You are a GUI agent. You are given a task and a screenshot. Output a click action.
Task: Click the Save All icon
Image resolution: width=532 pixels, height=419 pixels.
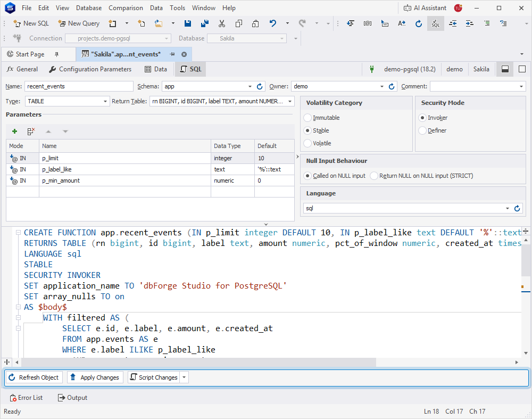tap(205, 23)
